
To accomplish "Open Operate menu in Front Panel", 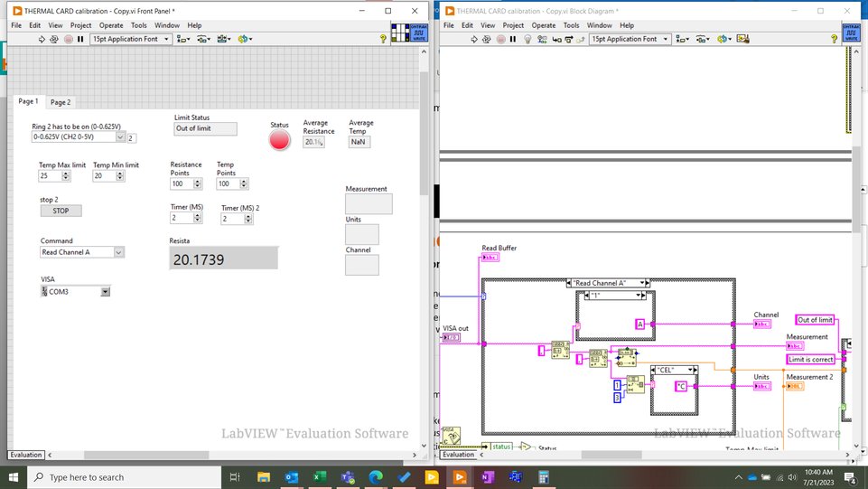I will pyautogui.click(x=111, y=25).
